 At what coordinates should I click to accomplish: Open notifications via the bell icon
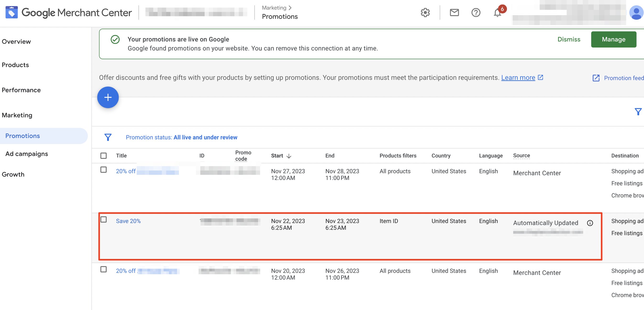(x=497, y=12)
